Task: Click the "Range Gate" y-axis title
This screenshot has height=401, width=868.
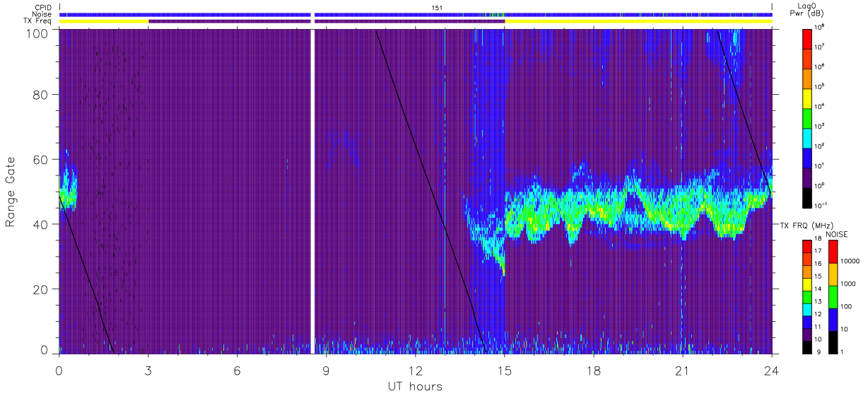Action: (x=11, y=192)
